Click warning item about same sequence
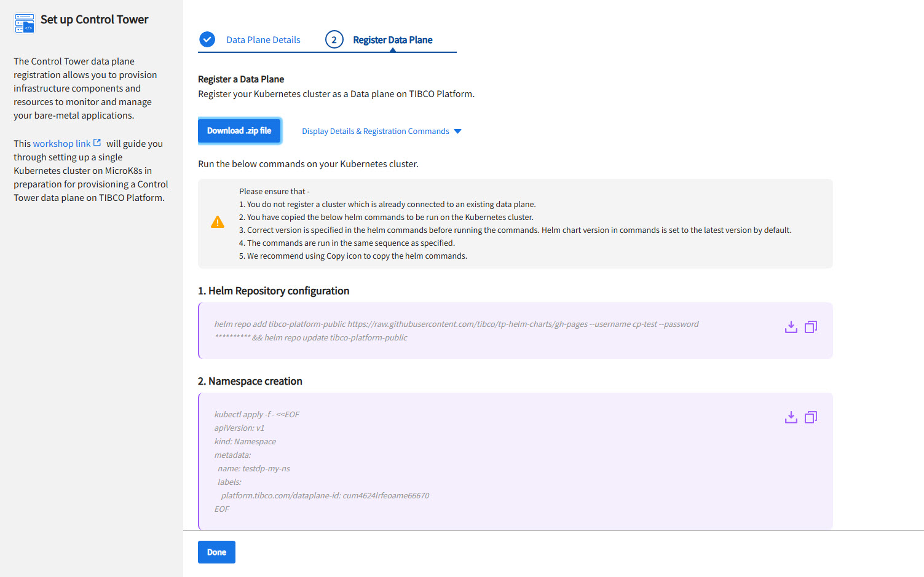This screenshot has width=924, height=577. [347, 243]
